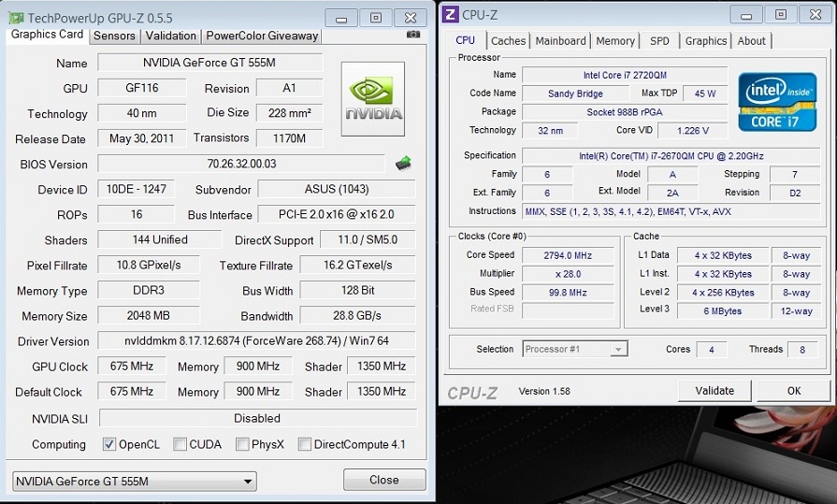Switch to the SPD tab in CPU-Z
Image resolution: width=837 pixels, height=504 pixels.
[659, 41]
